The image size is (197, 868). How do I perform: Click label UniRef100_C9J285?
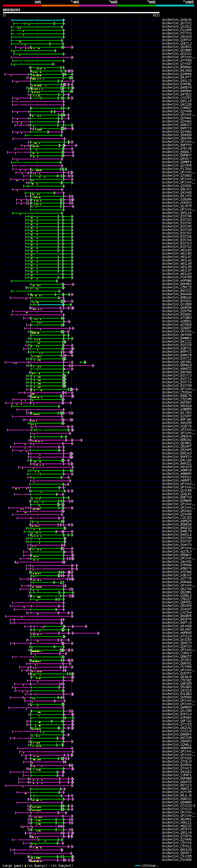pyautogui.click(x=177, y=857)
